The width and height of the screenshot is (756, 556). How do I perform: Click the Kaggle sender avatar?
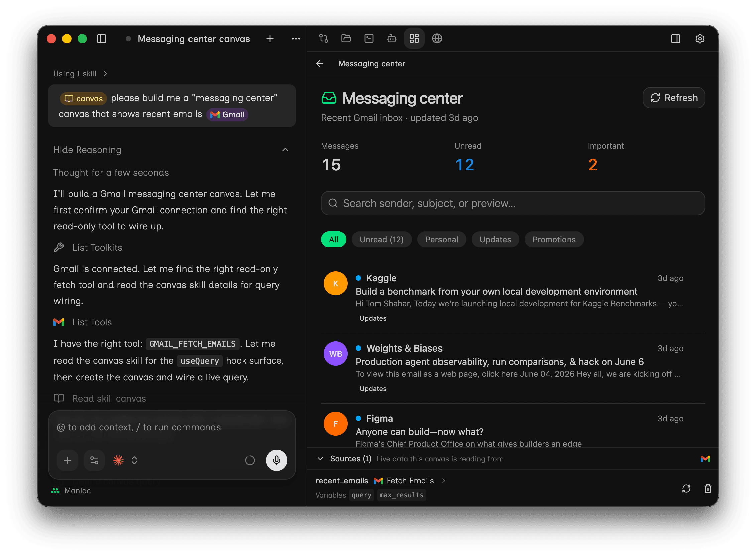[x=335, y=283]
